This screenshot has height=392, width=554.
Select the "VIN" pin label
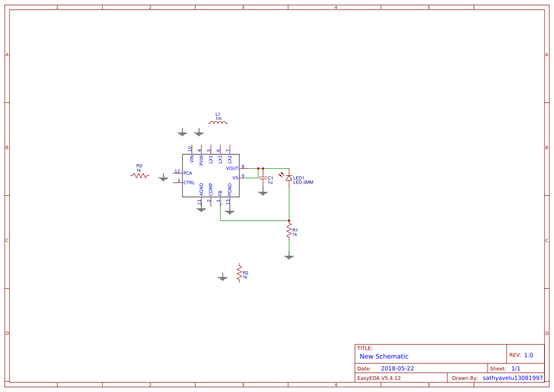pyautogui.click(x=191, y=159)
